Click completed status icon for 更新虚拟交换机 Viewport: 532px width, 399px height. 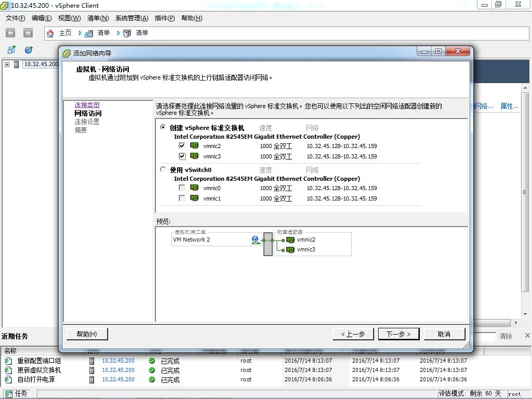click(152, 370)
